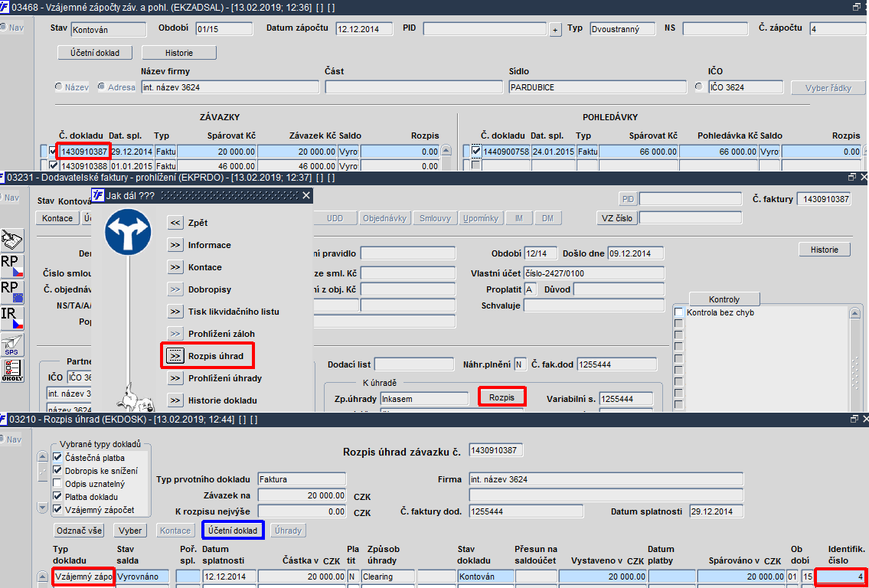The image size is (869, 588).
Task: Click the Účetní doklad button in Rozpis úhrad
Action: pyautogui.click(x=233, y=531)
